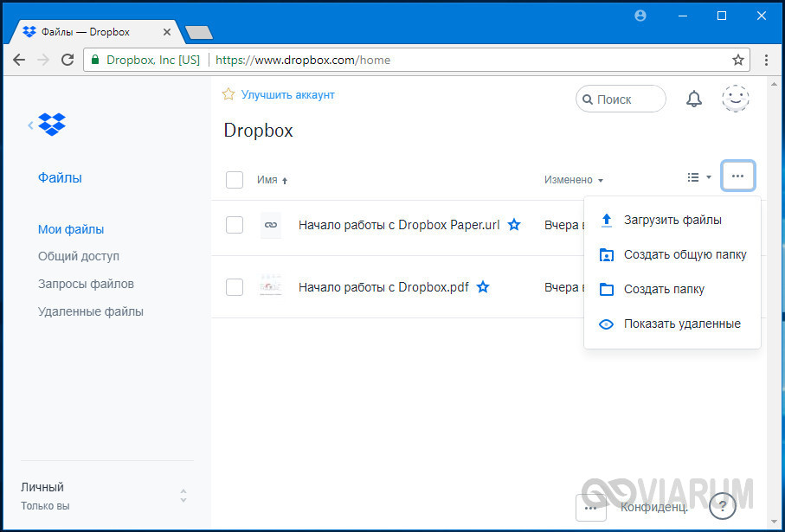Click the Вчера date in Dropbox.pdf row

564,287
